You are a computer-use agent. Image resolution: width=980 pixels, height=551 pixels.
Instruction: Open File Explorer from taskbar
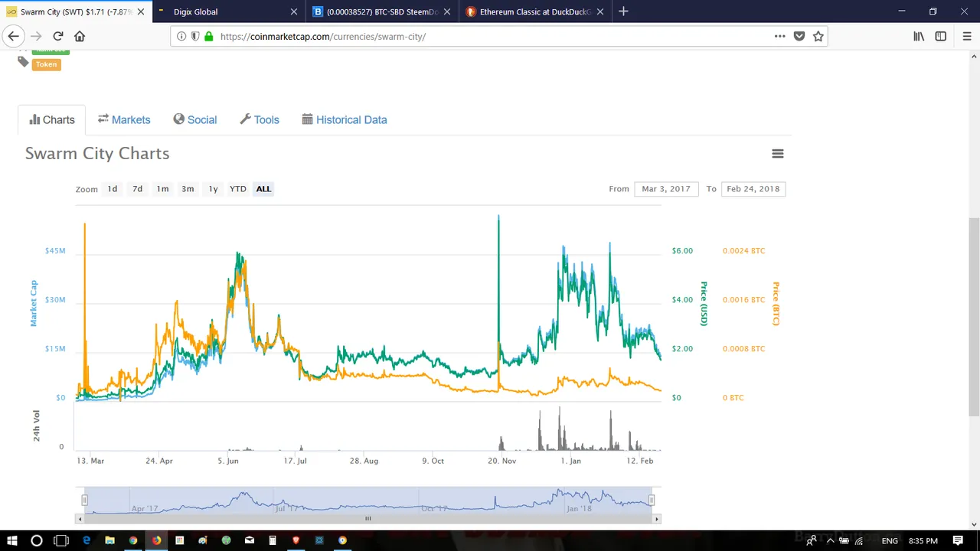point(109,540)
